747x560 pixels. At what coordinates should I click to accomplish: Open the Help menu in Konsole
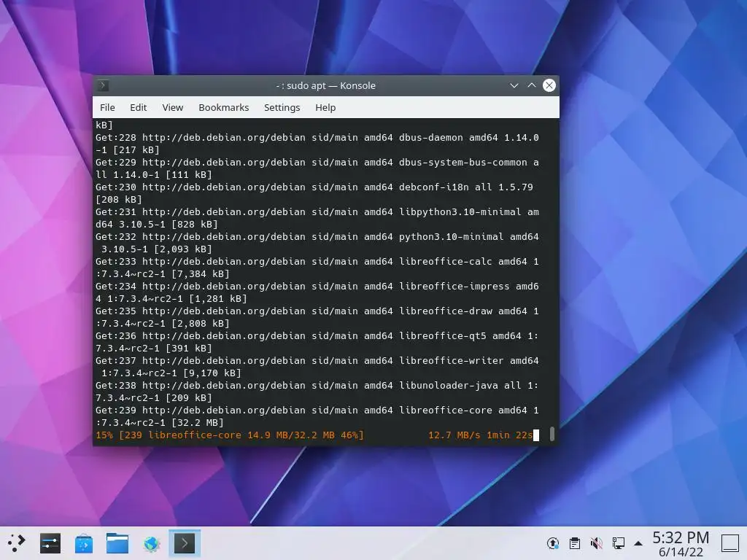[x=325, y=108]
